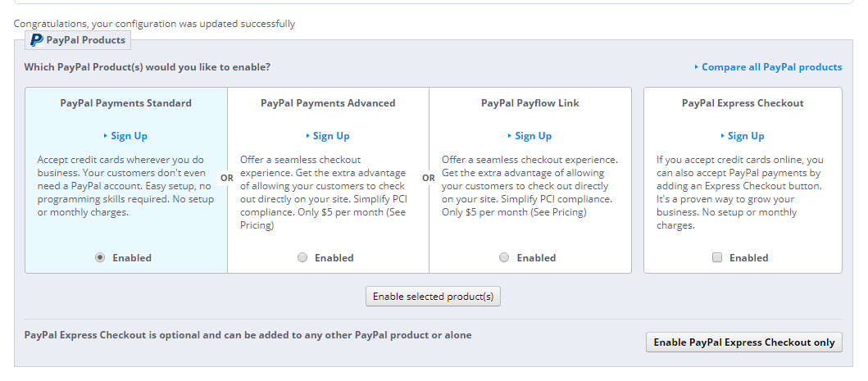The image size is (868, 381).
Task: Click Sign Up under Payments Standard
Action: [x=129, y=136]
